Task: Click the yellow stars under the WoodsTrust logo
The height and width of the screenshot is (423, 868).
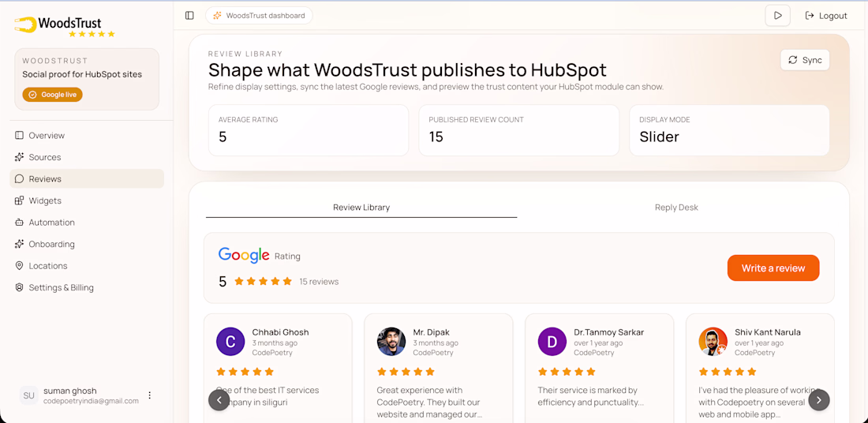Action: pos(92,34)
